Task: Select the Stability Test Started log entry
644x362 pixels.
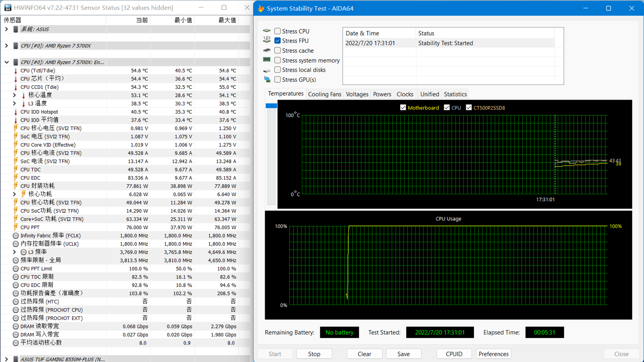Action: point(447,43)
